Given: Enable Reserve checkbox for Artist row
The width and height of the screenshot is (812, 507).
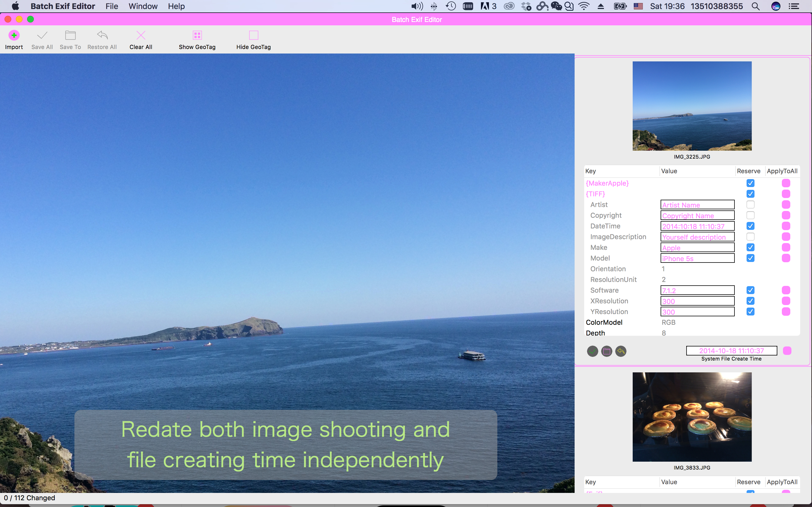Looking at the screenshot, I should (x=750, y=204).
